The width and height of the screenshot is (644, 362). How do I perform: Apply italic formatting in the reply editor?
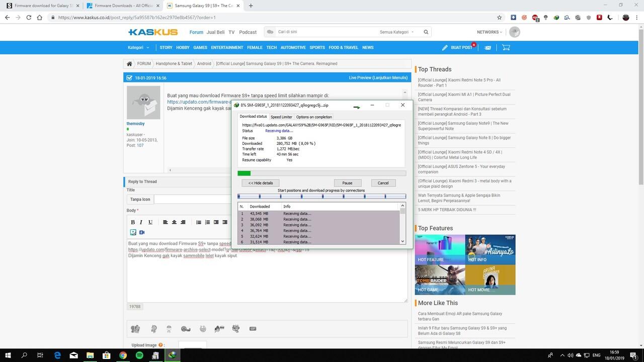[141, 222]
